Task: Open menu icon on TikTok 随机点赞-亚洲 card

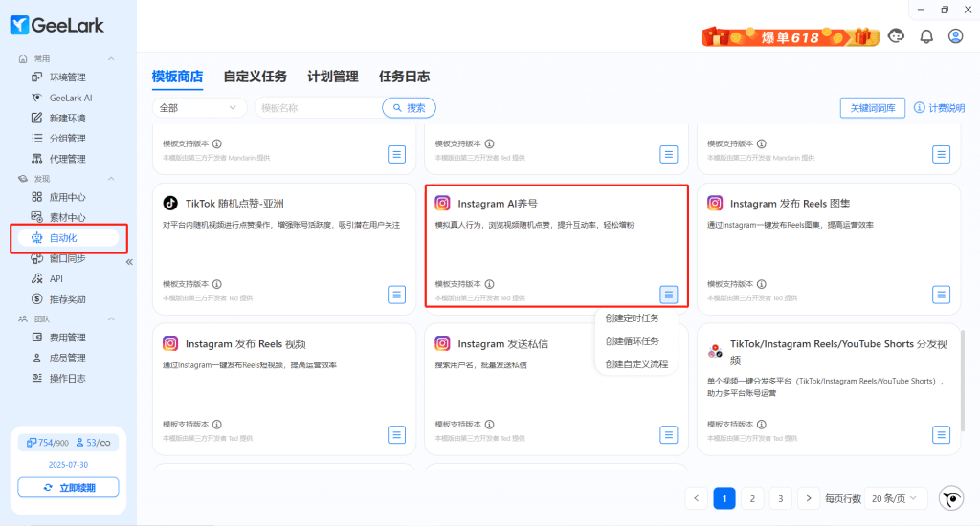Action: (397, 294)
